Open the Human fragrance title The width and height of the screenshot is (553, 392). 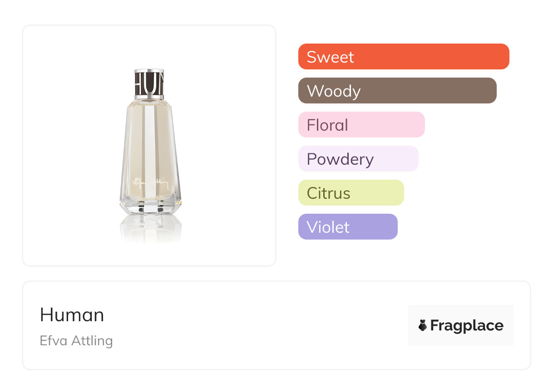point(72,315)
